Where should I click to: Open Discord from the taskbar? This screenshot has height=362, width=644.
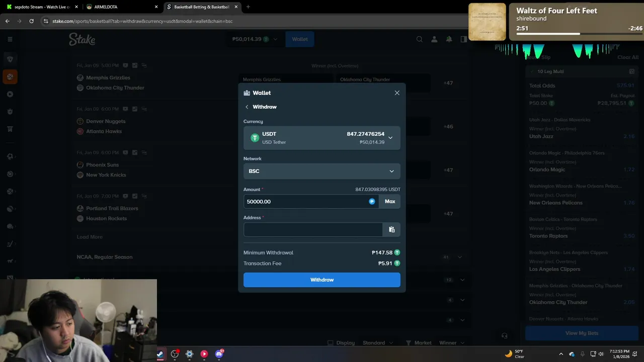coord(219,354)
